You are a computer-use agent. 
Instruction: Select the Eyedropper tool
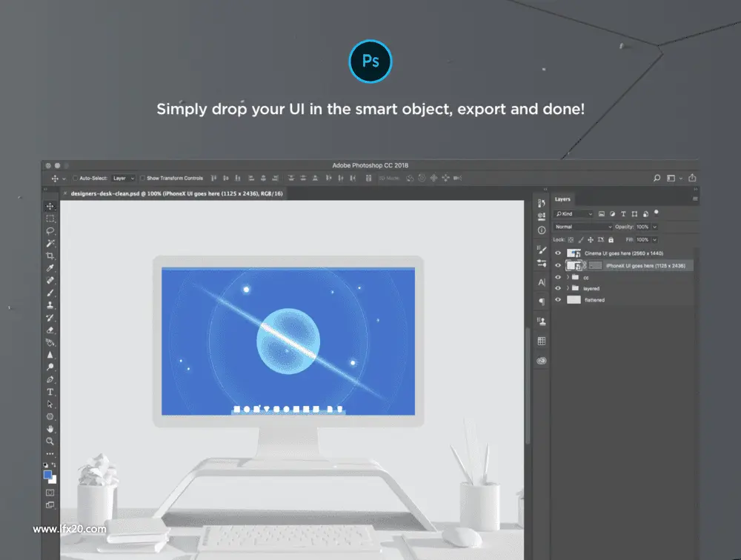point(50,268)
